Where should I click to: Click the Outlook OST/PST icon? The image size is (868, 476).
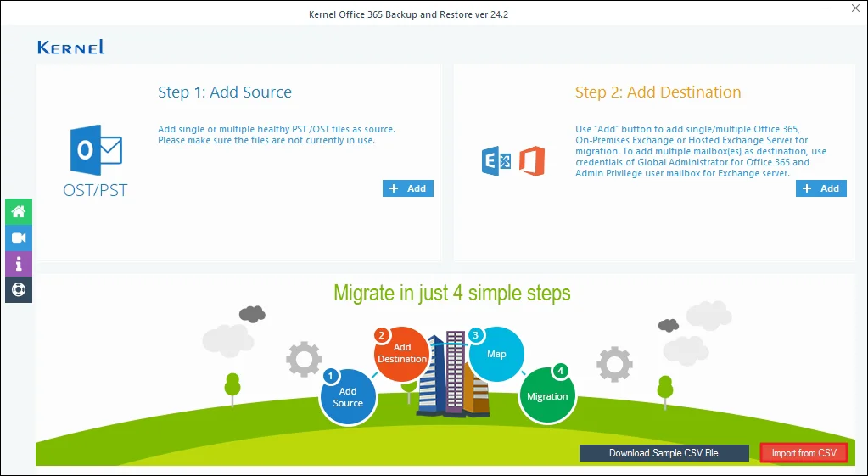click(x=96, y=150)
